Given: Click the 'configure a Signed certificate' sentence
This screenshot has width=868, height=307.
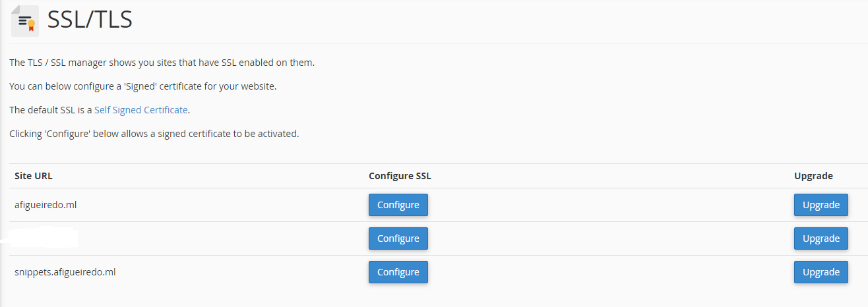Looking at the screenshot, I should click(x=142, y=86).
